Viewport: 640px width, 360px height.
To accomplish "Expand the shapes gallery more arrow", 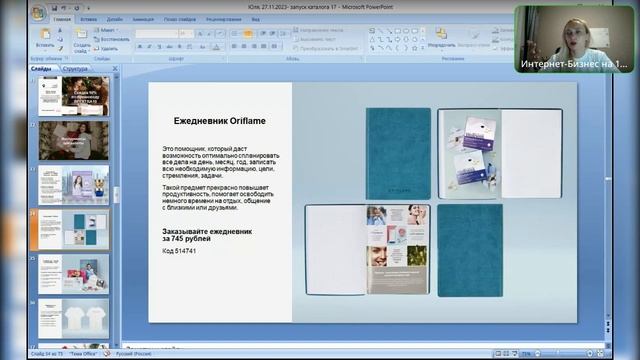I will click(422, 48).
